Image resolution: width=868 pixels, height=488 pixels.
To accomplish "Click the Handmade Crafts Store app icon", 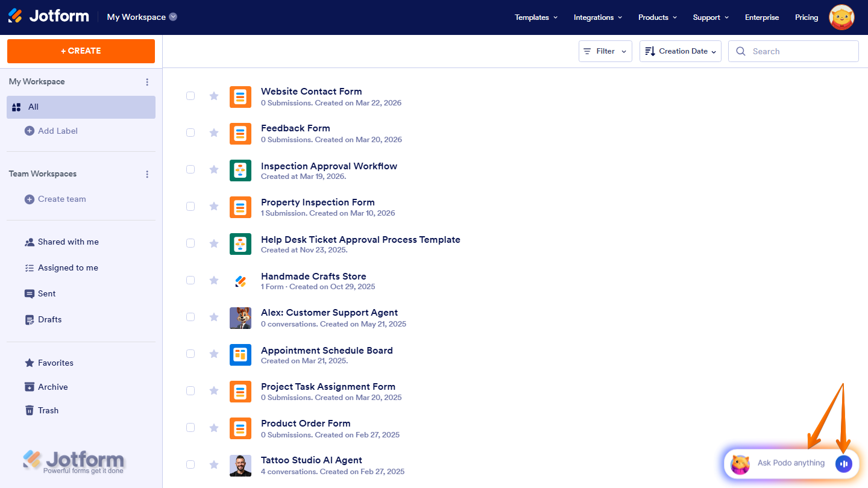I will [241, 280].
